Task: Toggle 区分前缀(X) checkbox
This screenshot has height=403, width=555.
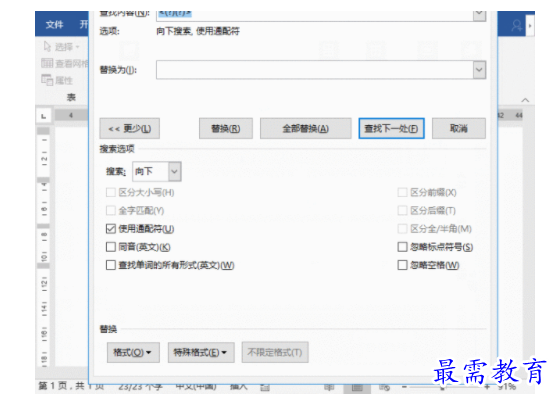Action: pos(402,192)
